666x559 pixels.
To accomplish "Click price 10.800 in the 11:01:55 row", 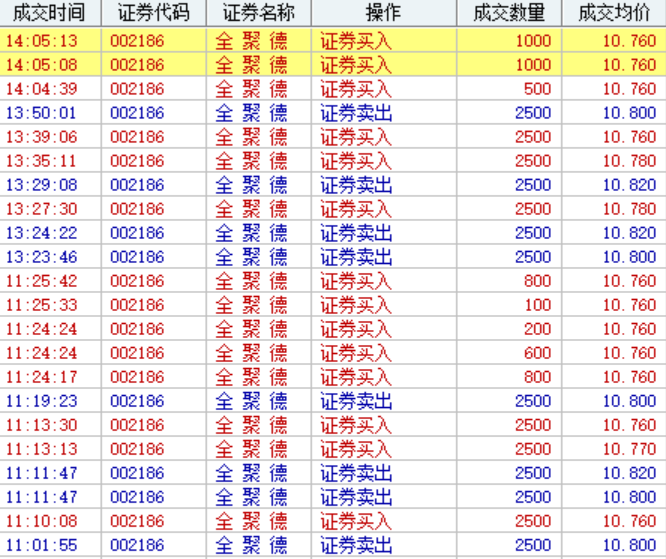I will [x=629, y=545].
